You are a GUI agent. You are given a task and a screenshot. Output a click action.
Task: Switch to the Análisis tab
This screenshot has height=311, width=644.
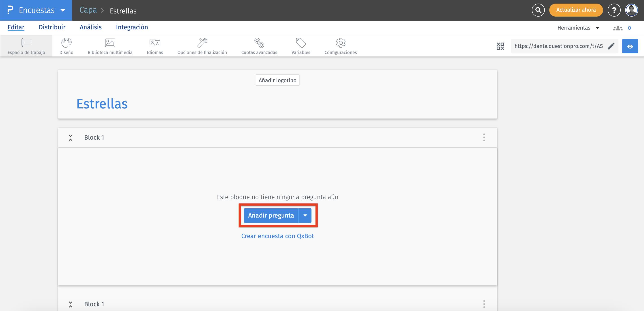click(90, 27)
